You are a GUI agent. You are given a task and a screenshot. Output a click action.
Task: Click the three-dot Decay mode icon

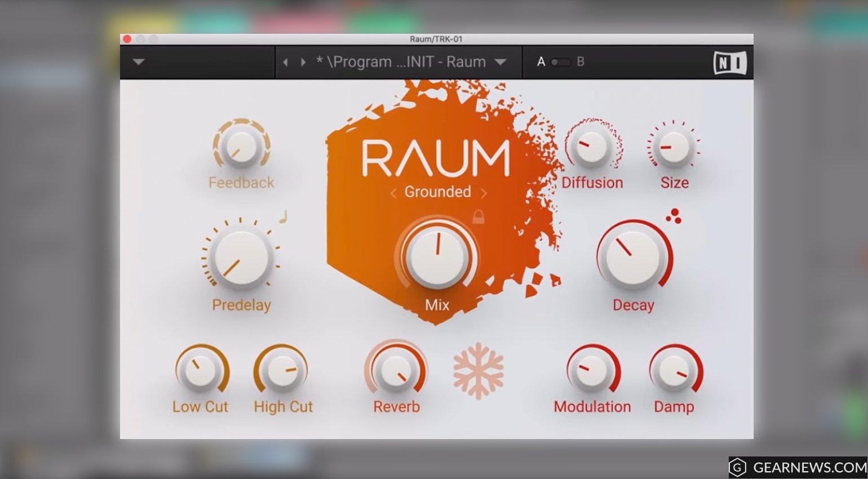point(674,216)
